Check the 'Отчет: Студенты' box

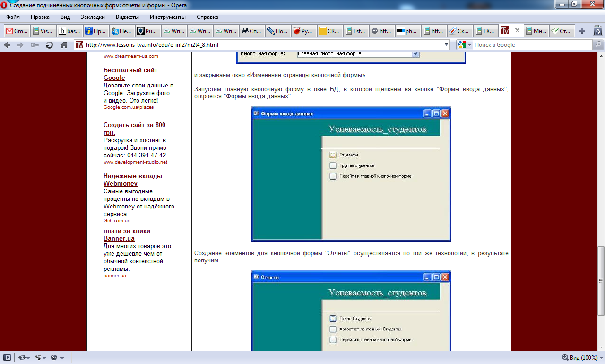tap(333, 318)
